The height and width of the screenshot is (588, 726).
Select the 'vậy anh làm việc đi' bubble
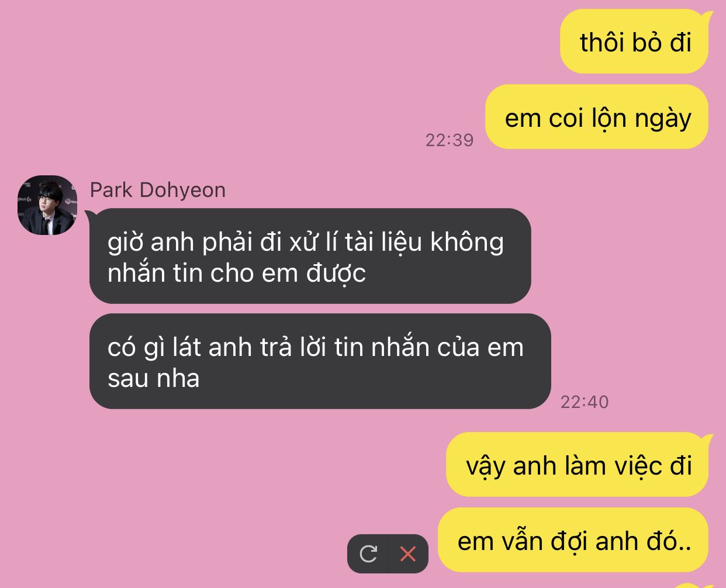point(578,465)
